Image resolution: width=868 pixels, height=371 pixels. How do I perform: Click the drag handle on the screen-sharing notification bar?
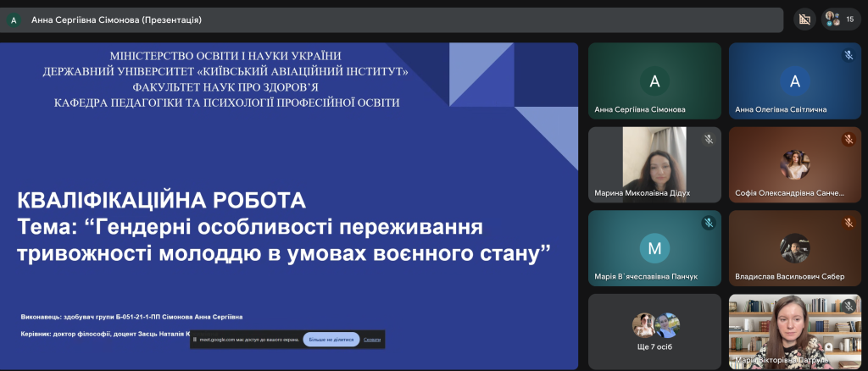(x=195, y=340)
